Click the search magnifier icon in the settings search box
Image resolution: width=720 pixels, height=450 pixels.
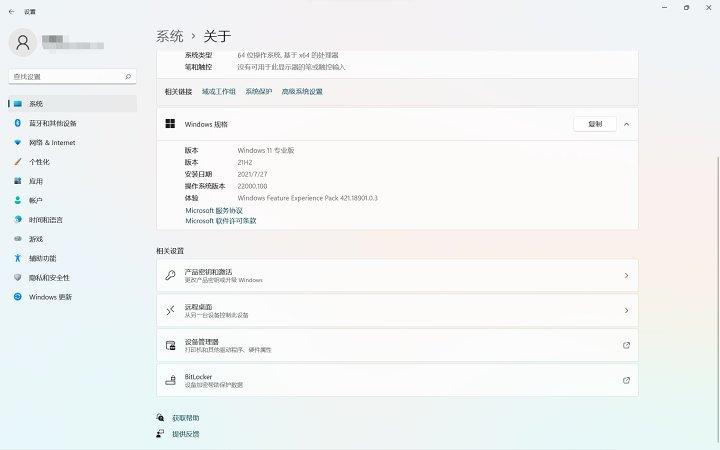pyautogui.click(x=128, y=77)
